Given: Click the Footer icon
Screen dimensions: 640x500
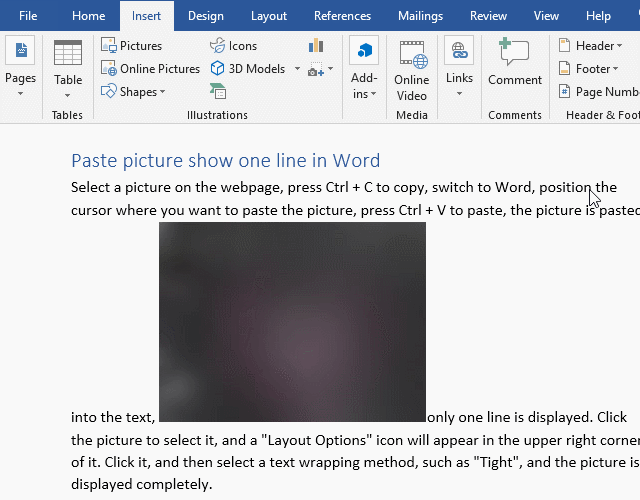Looking at the screenshot, I should coord(564,68).
